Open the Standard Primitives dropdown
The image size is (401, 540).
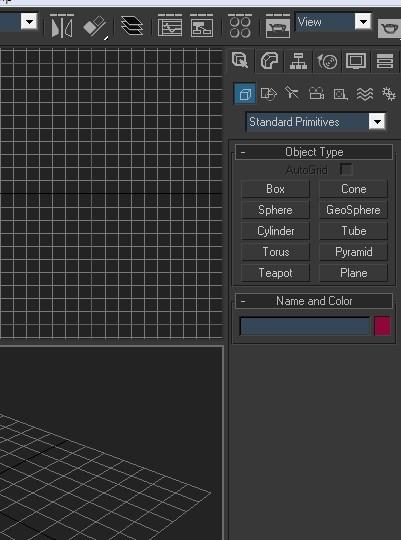(x=316, y=122)
